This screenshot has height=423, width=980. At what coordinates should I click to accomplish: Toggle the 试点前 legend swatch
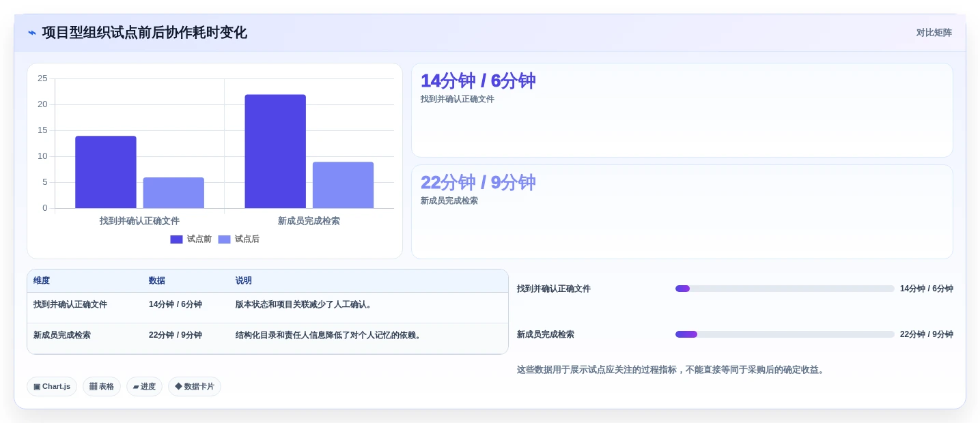[176, 239]
